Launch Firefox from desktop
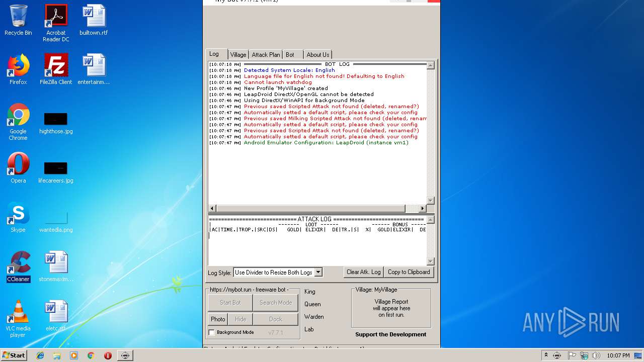 point(18,70)
